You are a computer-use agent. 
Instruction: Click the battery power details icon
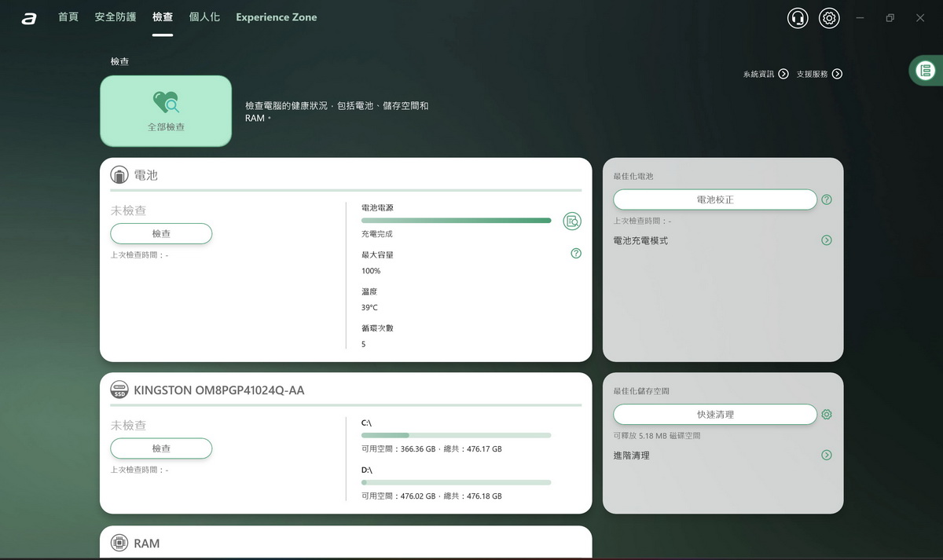(572, 221)
